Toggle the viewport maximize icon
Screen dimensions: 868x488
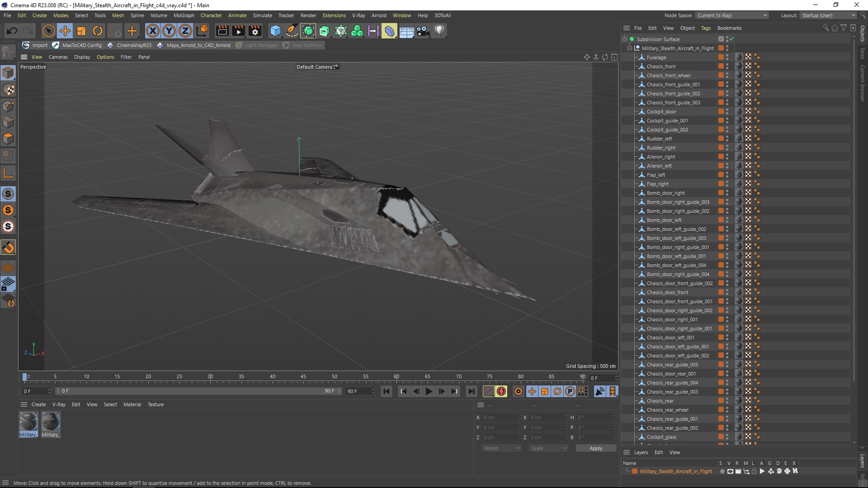point(614,57)
